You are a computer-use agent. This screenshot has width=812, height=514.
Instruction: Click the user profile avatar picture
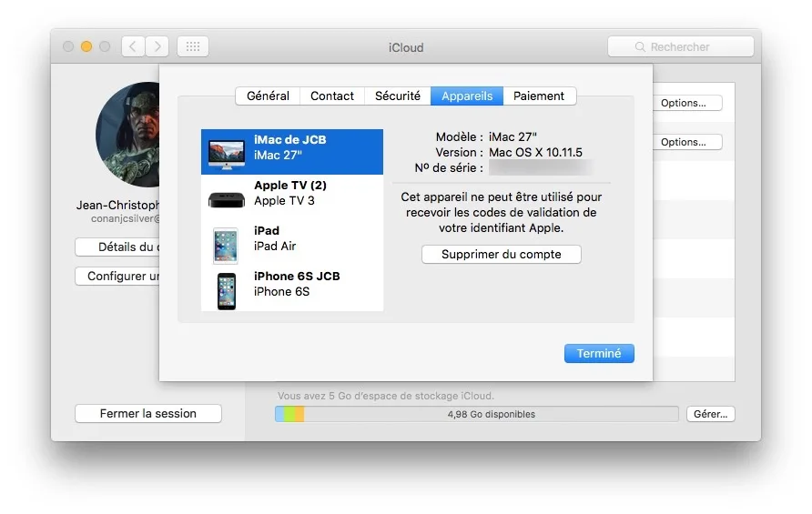coord(128,134)
